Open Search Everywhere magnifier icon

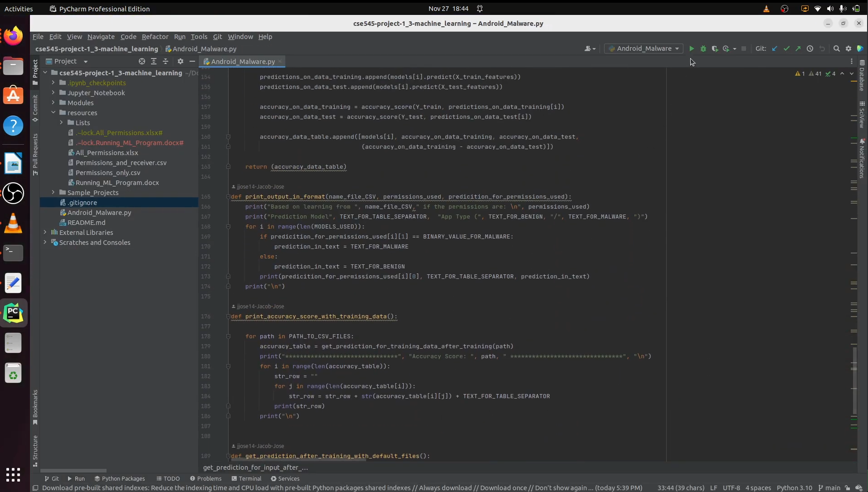click(837, 49)
